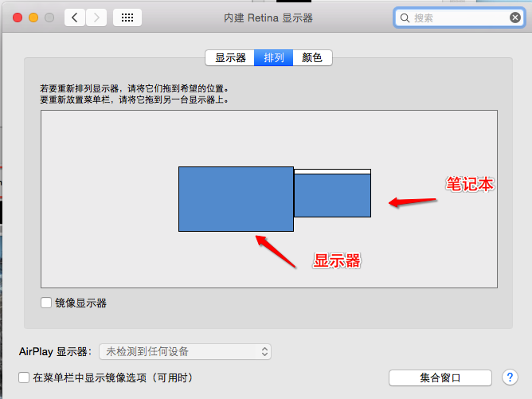Select the smaller laptop display rectangle

coord(332,196)
